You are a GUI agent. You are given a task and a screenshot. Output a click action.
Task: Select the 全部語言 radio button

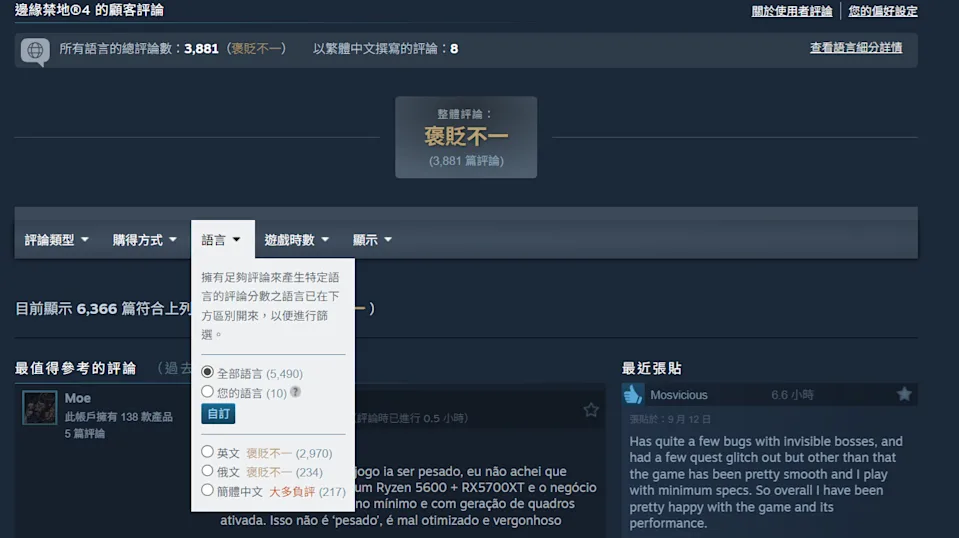point(207,372)
